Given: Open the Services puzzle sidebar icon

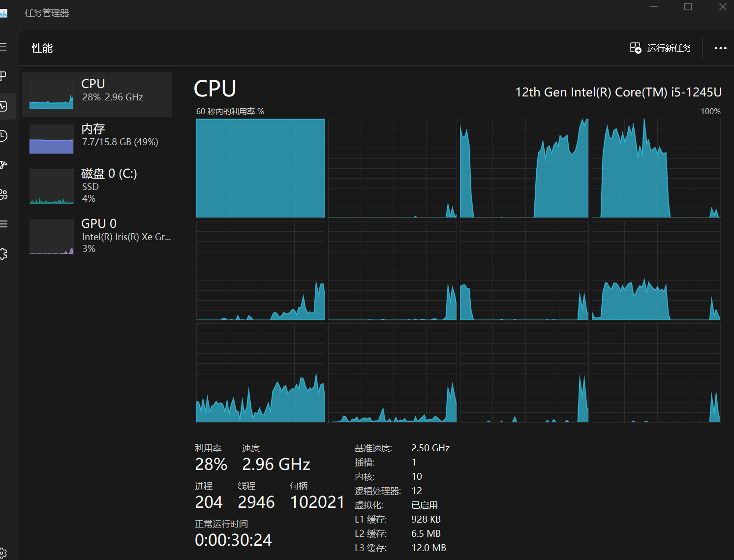Looking at the screenshot, I should point(3,253).
